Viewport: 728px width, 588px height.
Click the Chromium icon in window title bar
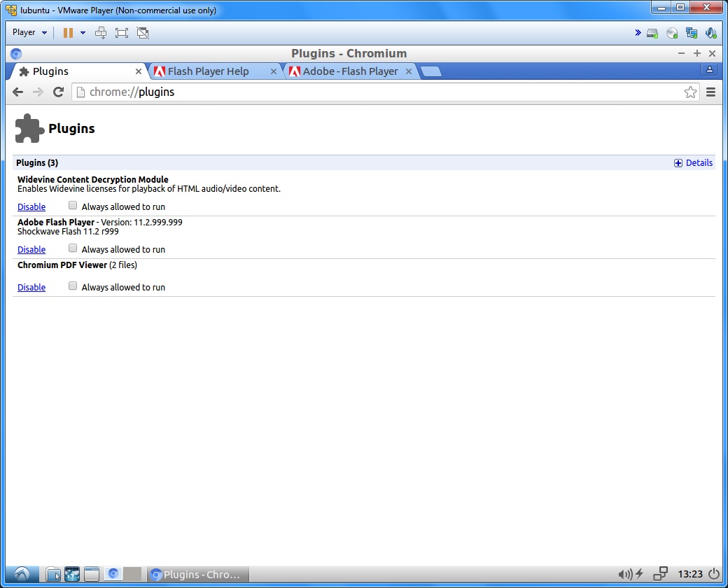click(16, 54)
